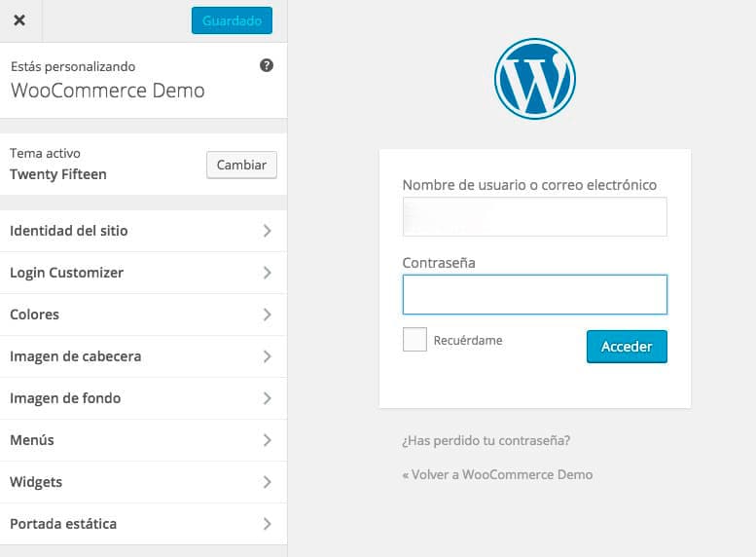Tick the Recuérdame checkbox
The height and width of the screenshot is (557, 756).
414,339
